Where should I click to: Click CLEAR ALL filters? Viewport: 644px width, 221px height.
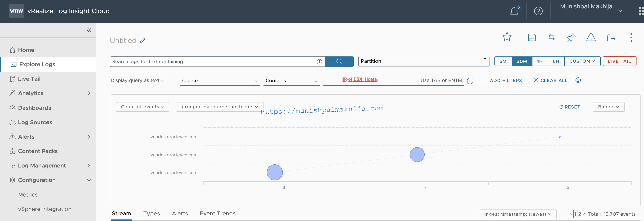click(551, 80)
